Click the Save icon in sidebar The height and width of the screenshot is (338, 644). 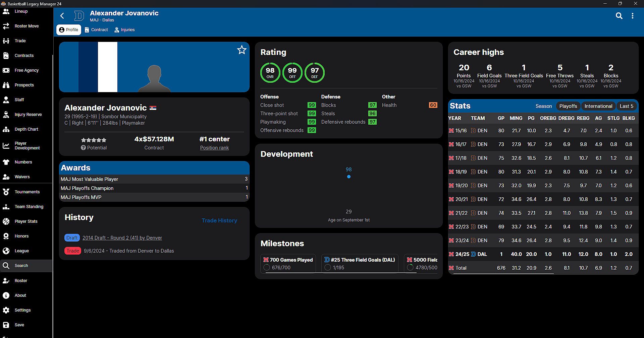(x=6, y=325)
